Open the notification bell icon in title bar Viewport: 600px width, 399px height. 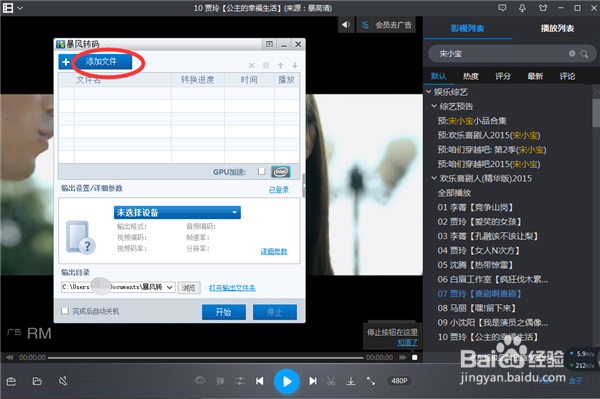point(522,8)
